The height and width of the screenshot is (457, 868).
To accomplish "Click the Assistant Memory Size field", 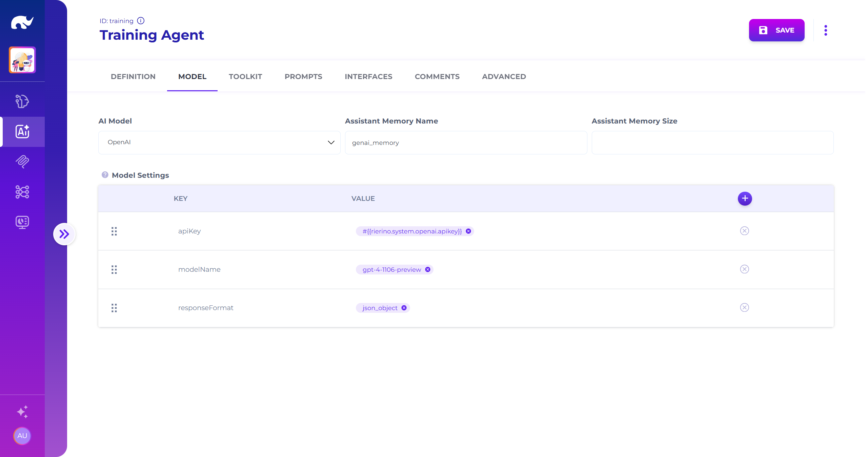I will click(x=712, y=142).
